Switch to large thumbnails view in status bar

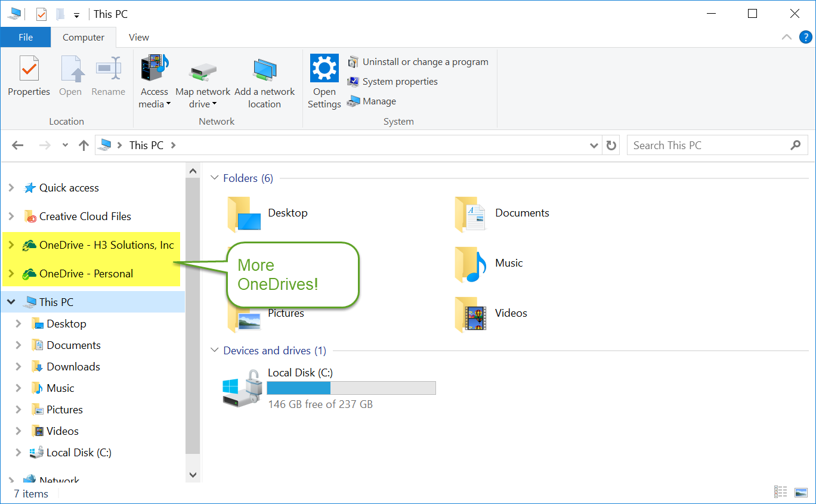800,491
